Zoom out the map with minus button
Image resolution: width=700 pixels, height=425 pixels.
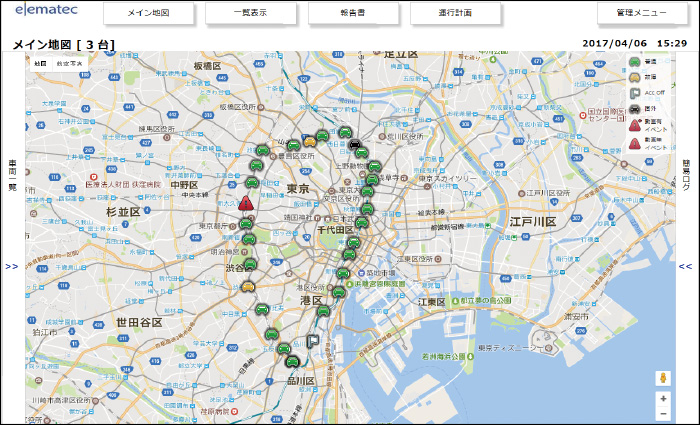(662, 412)
